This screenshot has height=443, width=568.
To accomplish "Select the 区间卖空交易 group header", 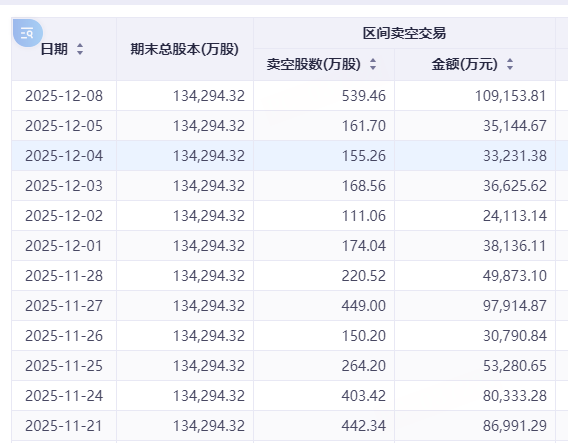I will [x=404, y=33].
